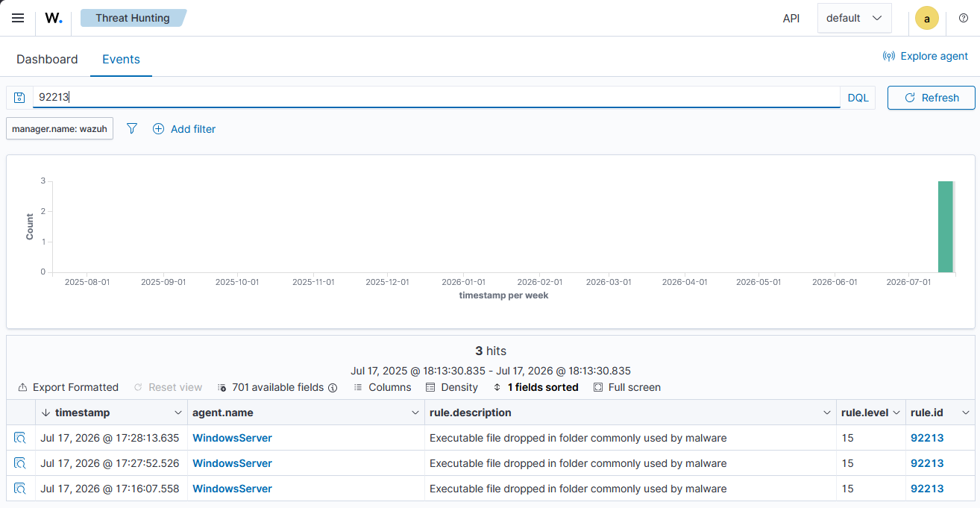Click the user avatar 'a'
980x508 pixels.
(x=927, y=19)
